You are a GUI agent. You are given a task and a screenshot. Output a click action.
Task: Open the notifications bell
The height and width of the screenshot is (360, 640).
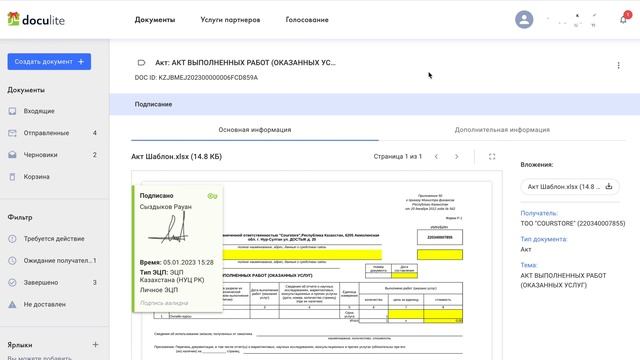pos(623,20)
